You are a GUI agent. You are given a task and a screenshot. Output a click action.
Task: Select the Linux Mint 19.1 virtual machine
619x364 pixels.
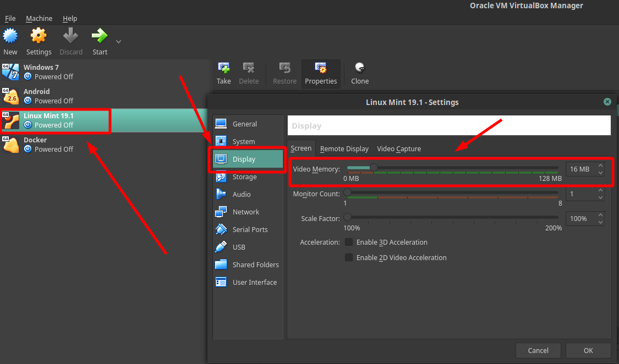pyautogui.click(x=105, y=120)
